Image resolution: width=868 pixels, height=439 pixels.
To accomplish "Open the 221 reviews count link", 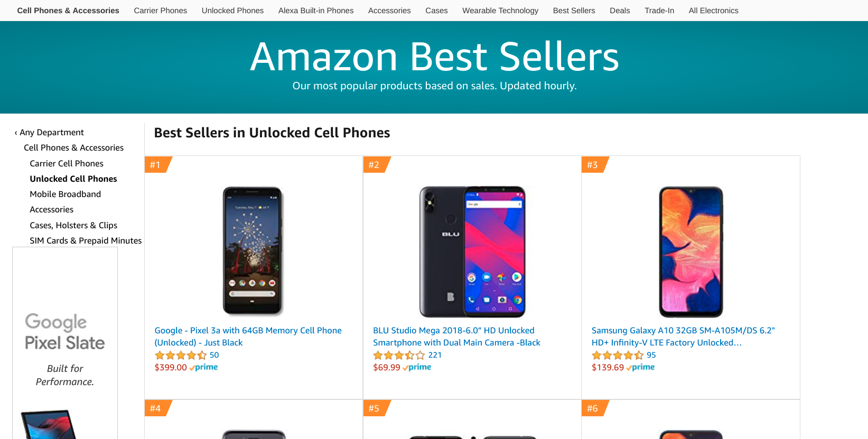I will 435,356.
